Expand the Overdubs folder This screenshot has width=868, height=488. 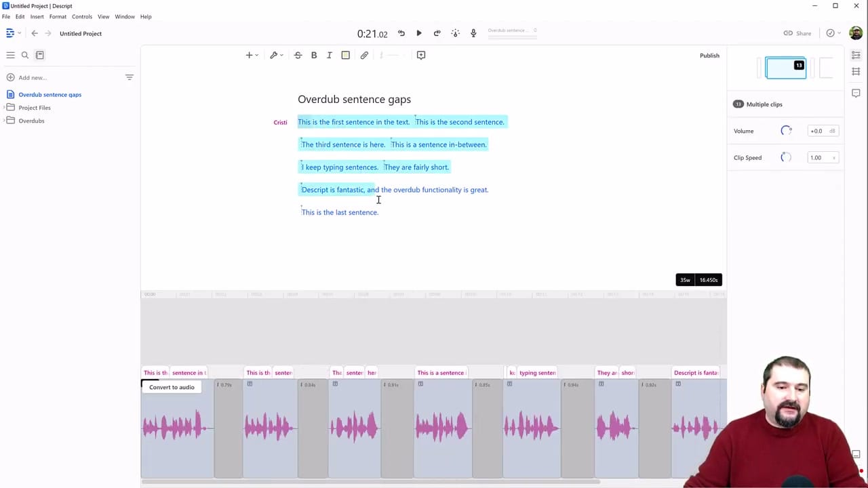coord(31,121)
